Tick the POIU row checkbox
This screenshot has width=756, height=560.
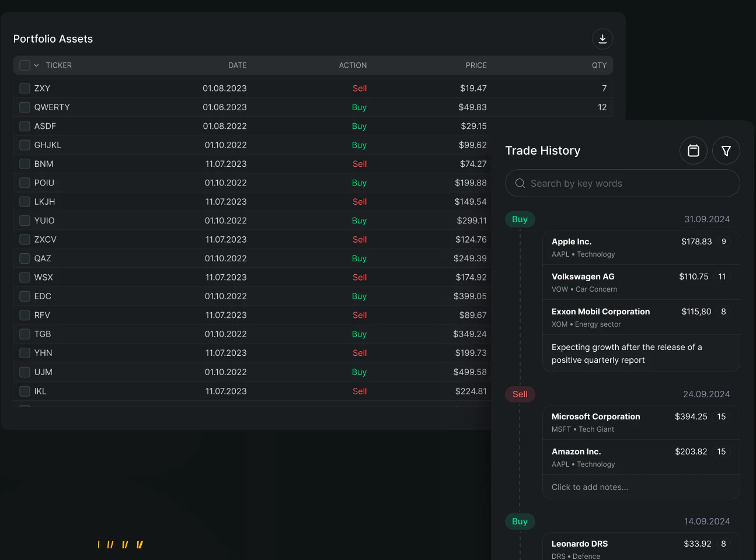point(25,183)
